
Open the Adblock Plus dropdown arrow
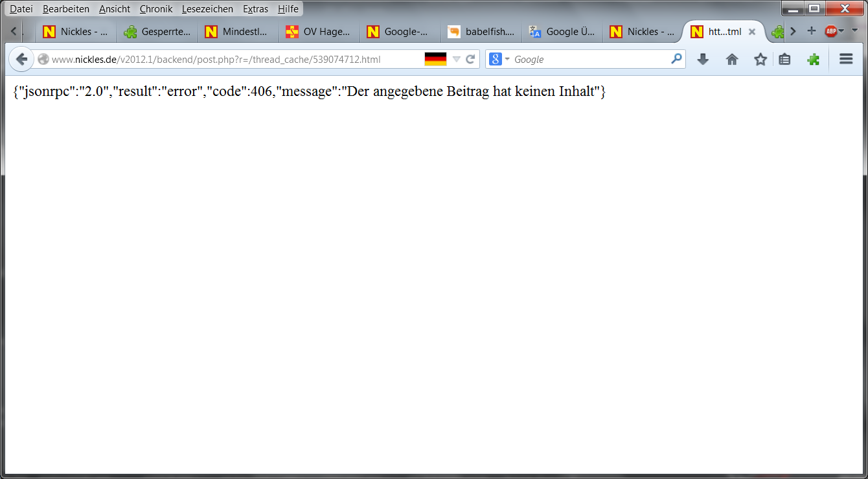click(841, 31)
